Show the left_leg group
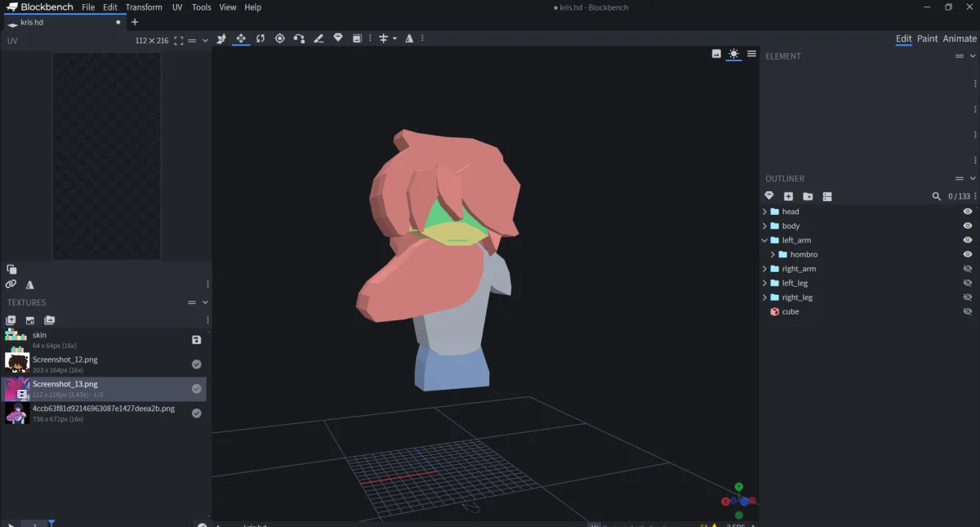The height and width of the screenshot is (527, 980). [968, 283]
